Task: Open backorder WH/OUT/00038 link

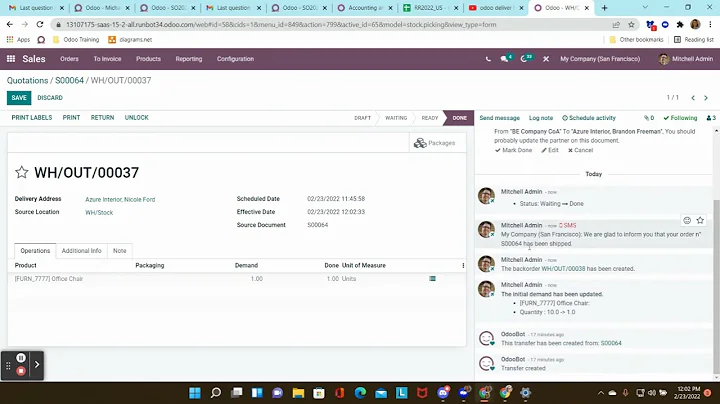Action: pyautogui.click(x=563, y=269)
